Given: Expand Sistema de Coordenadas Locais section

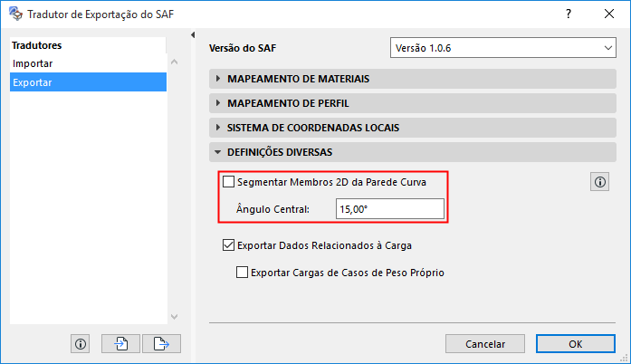Looking at the screenshot, I should pos(413,128).
